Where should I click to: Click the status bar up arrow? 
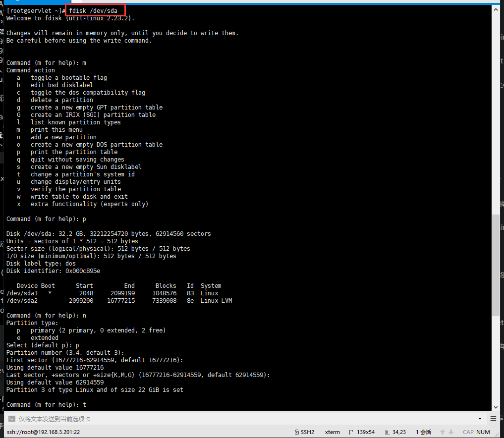tap(443, 432)
